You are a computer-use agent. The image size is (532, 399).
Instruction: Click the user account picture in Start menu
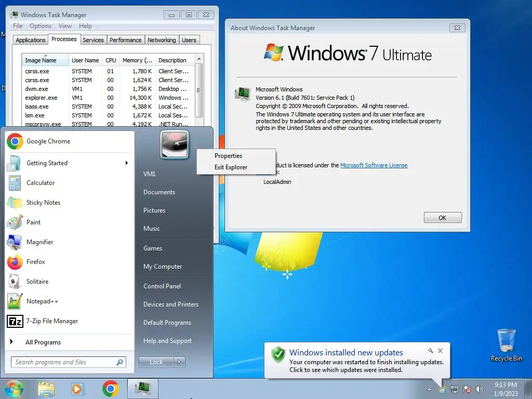(x=175, y=144)
